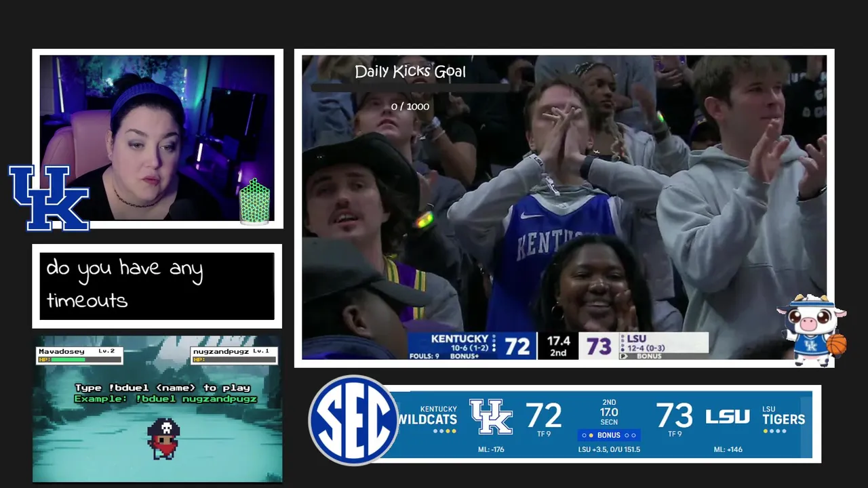
Task: Click the 0 / 1000 goal counter
Action: 410,106
